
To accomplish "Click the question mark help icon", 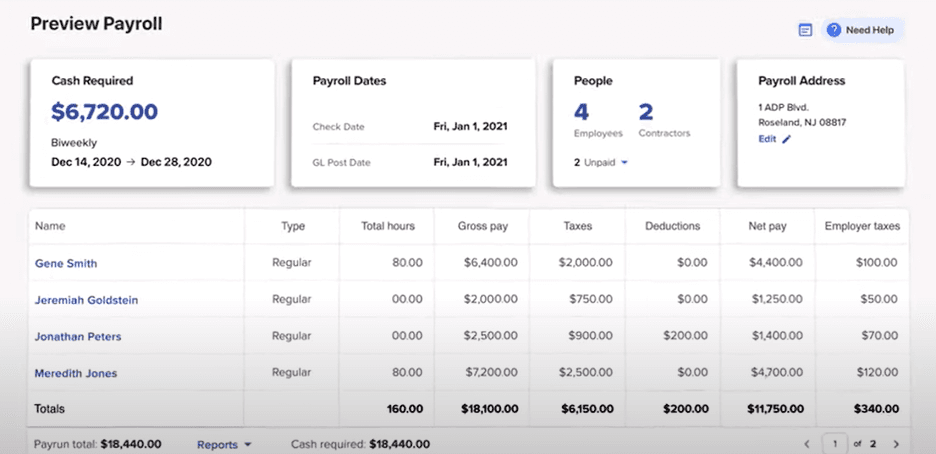I will click(x=834, y=30).
